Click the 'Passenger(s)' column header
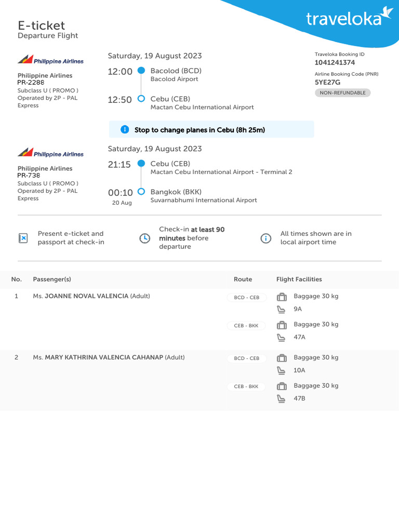 pos(52,280)
